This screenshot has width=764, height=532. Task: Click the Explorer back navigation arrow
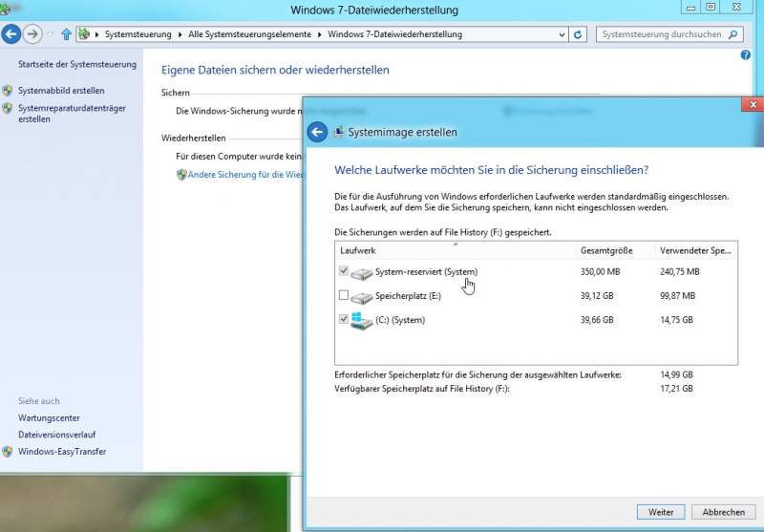pos(11,34)
